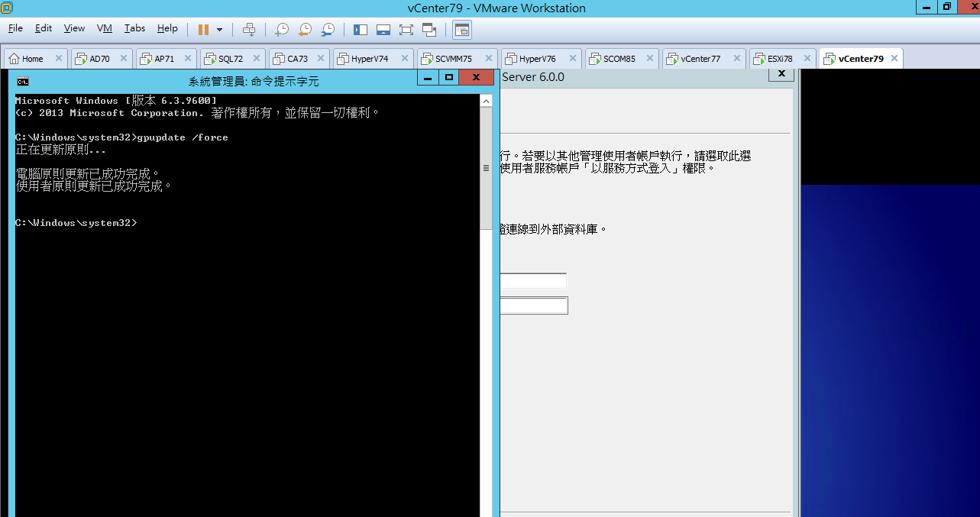Image resolution: width=980 pixels, height=517 pixels.
Task: Open the VM menu
Action: click(x=105, y=28)
